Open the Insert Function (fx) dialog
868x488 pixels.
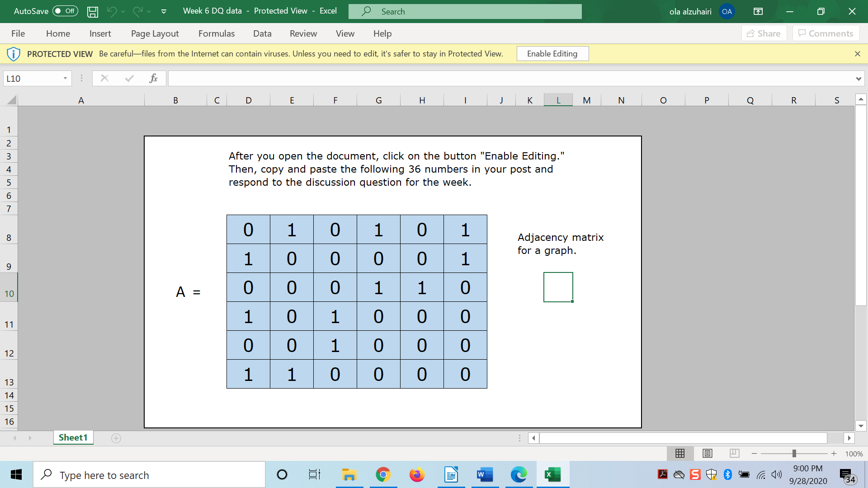[x=153, y=78]
